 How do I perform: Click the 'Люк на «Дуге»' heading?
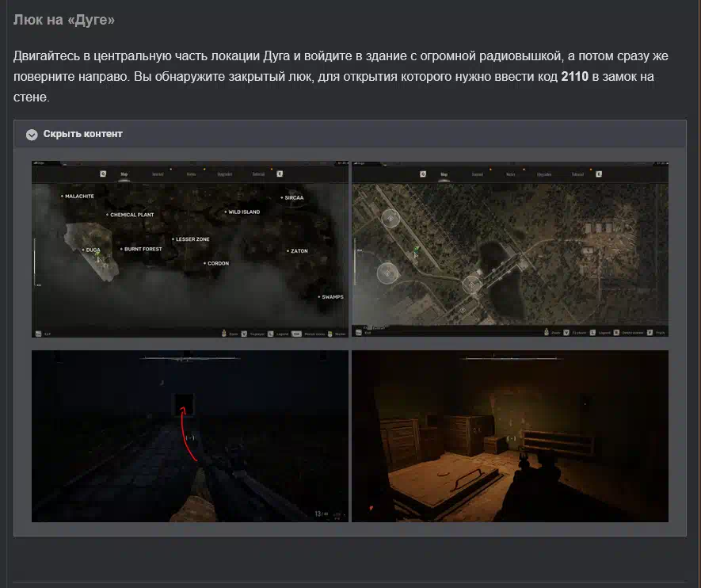click(x=64, y=20)
